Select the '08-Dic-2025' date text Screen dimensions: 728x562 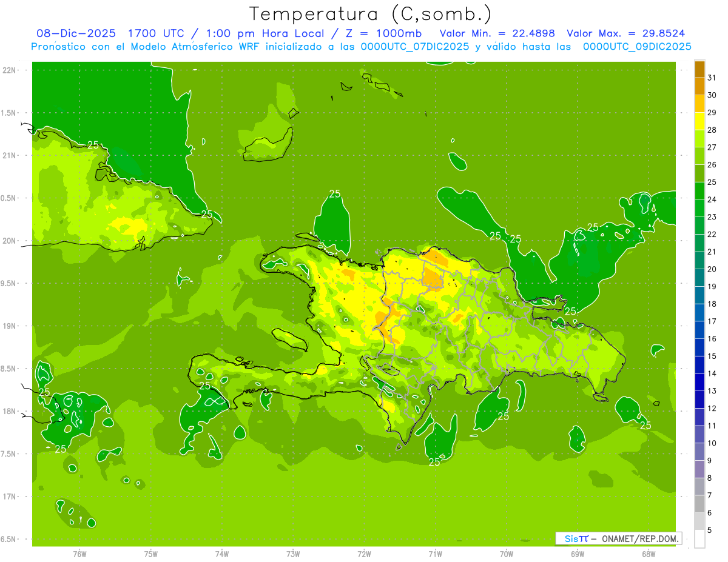[x=77, y=34]
